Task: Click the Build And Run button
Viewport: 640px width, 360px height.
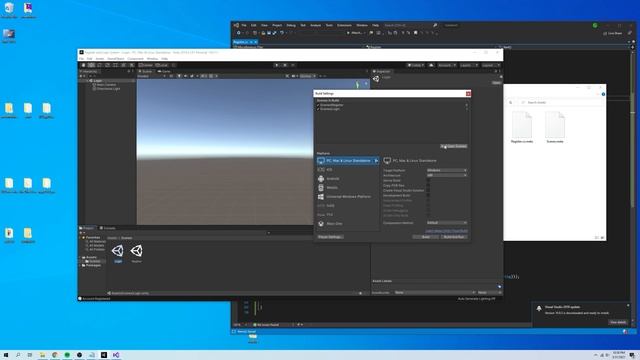Action: click(454, 237)
